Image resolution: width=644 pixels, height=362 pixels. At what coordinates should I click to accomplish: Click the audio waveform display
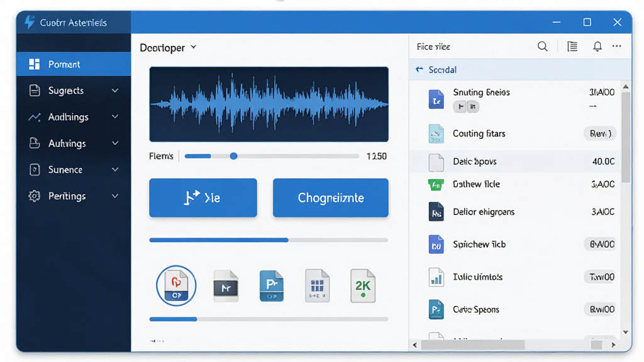pyautogui.click(x=269, y=104)
